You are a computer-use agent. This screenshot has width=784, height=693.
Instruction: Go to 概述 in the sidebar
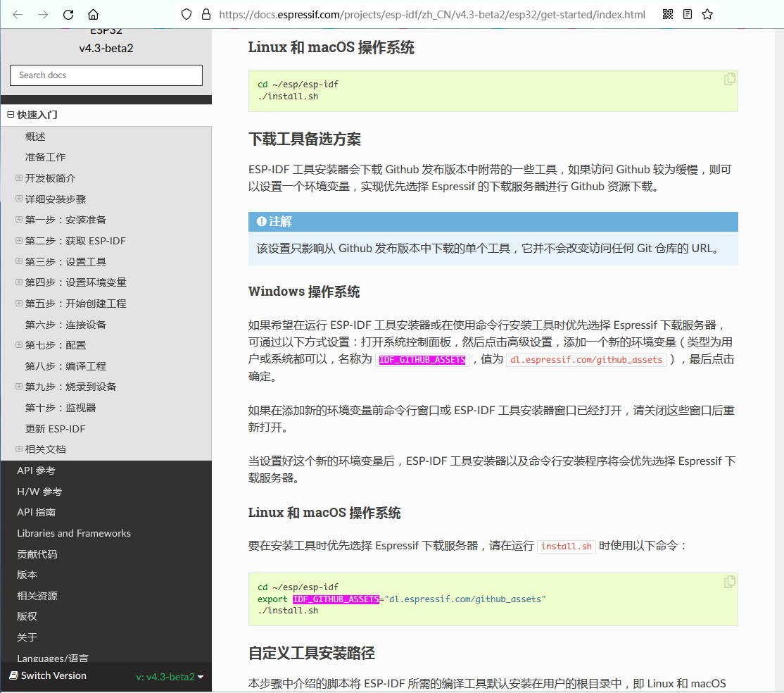[35, 137]
